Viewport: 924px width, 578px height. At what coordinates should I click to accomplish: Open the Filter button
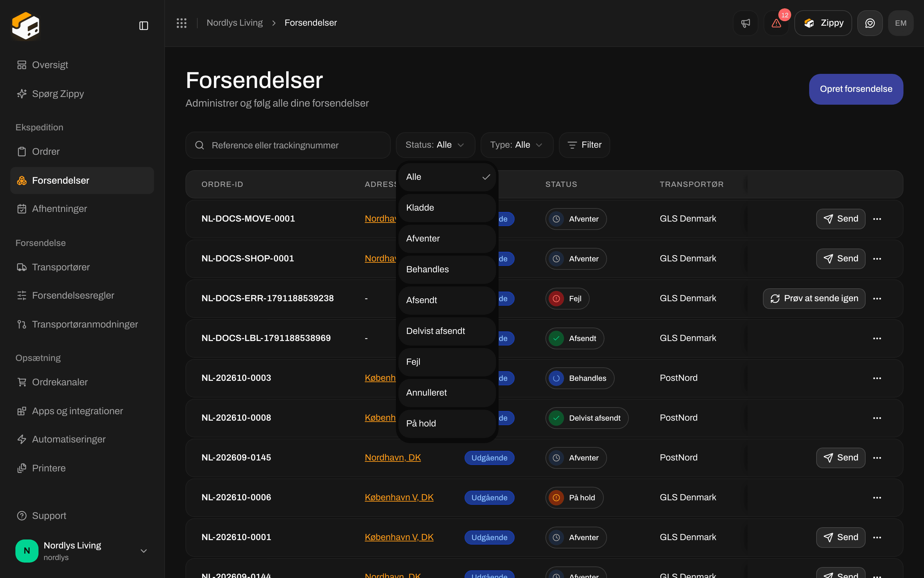(584, 145)
